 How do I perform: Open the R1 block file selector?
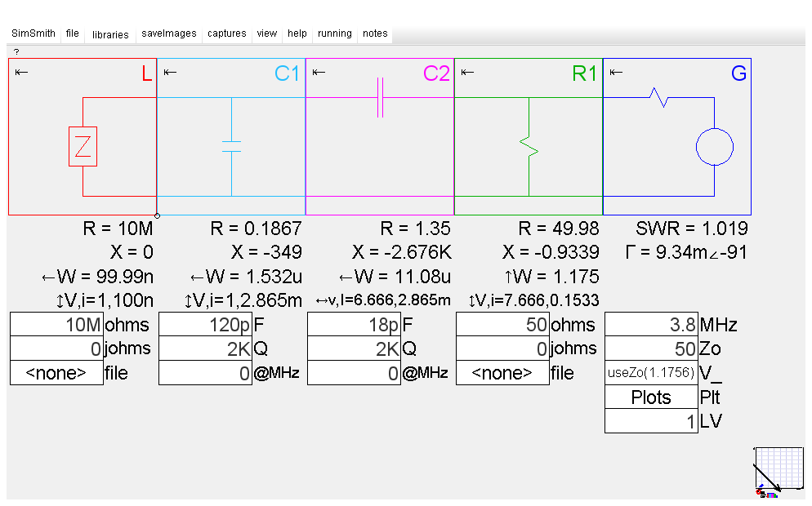[502, 372]
